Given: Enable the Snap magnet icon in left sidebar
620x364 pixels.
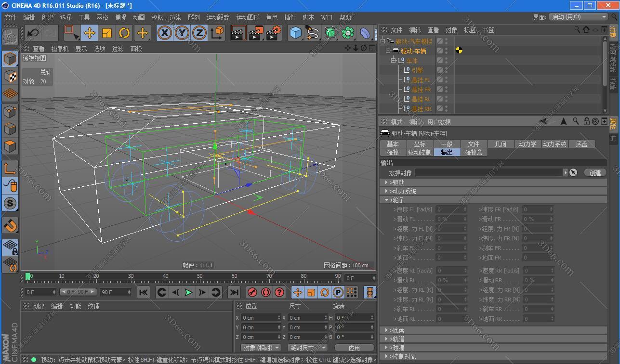Looking at the screenshot, I should 10,225.
